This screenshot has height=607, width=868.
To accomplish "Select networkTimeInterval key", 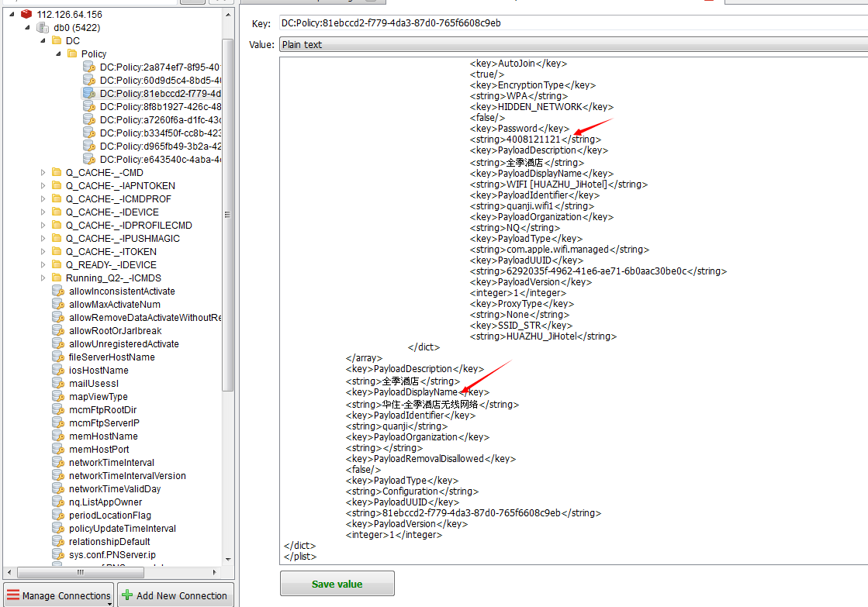I will click(111, 463).
